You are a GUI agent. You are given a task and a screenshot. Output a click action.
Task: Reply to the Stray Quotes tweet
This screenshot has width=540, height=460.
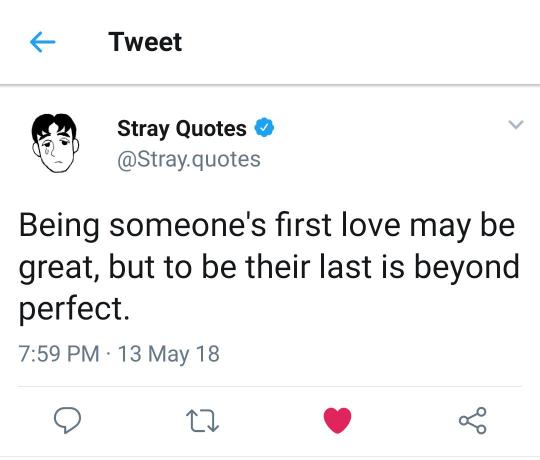pyautogui.click(x=68, y=420)
